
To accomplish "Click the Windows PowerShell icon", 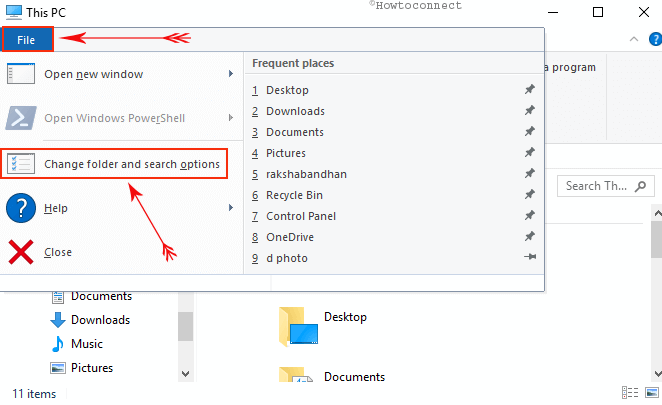I will (21, 118).
